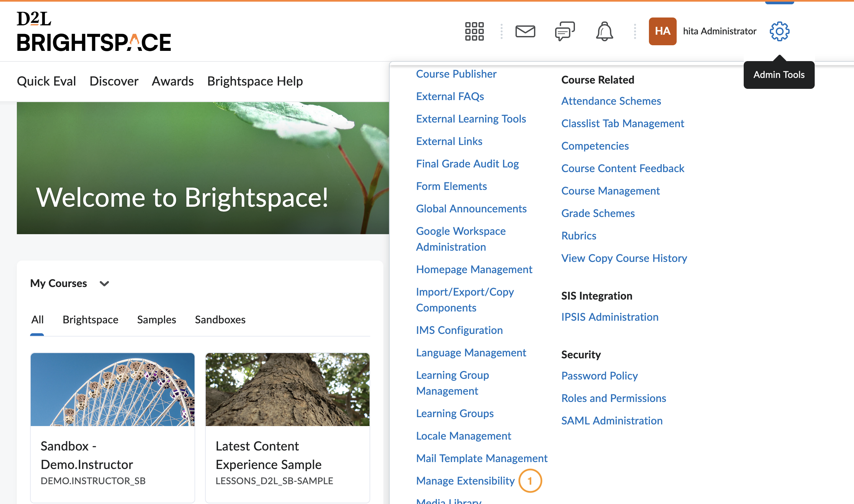Open Language Management link
The width and height of the screenshot is (854, 504).
pos(471,352)
